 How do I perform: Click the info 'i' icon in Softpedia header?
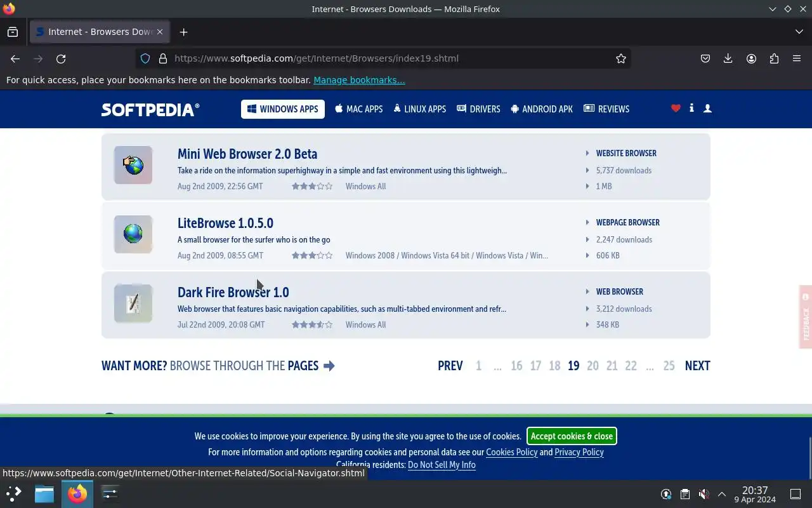tap(691, 109)
